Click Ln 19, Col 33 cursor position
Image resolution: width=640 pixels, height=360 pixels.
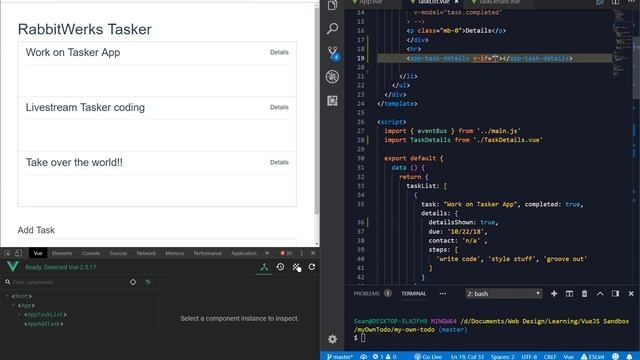click(x=467, y=356)
